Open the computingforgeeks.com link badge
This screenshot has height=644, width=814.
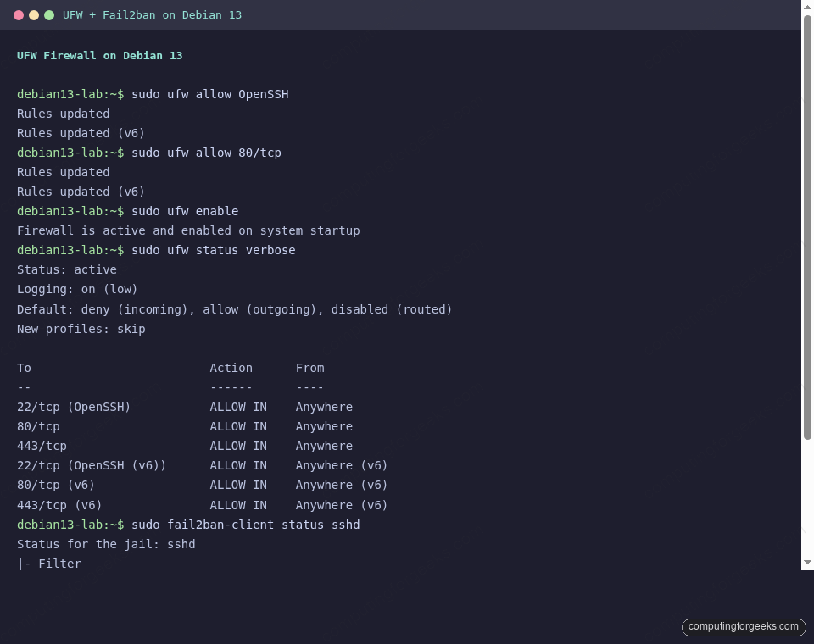point(744,627)
